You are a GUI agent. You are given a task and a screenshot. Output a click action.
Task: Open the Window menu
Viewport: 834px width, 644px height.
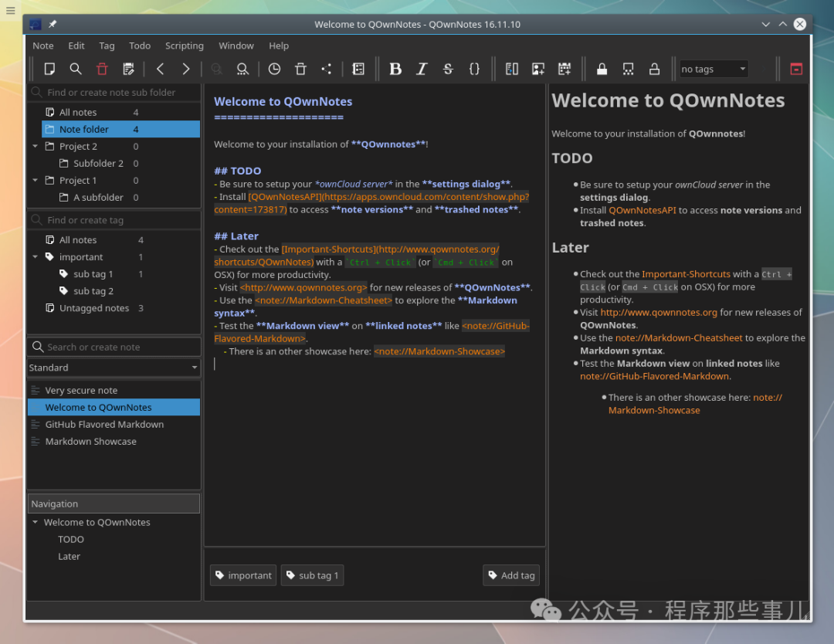(236, 46)
